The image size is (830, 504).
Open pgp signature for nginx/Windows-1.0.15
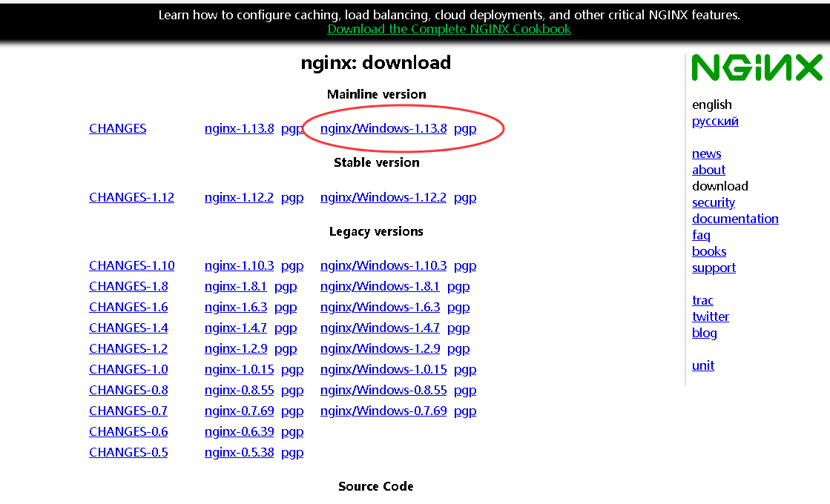pyautogui.click(x=465, y=370)
